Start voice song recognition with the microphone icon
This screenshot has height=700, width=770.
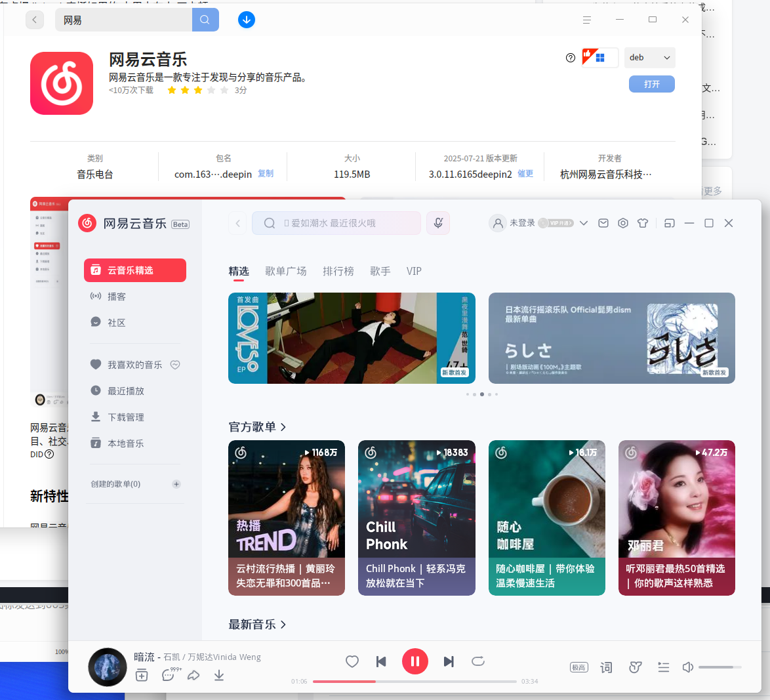[x=438, y=223]
